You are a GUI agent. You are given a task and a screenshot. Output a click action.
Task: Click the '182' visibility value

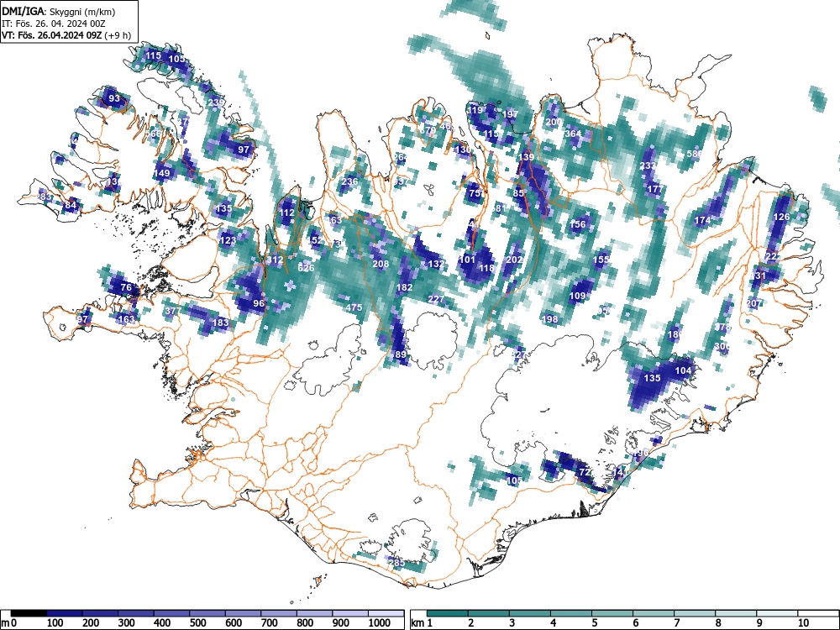404,287
